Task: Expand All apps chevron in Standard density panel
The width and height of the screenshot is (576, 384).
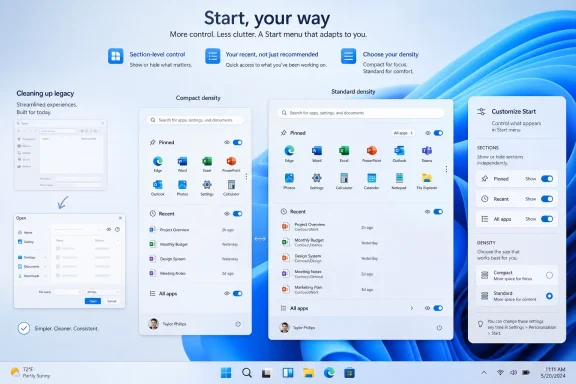Action: [411, 308]
